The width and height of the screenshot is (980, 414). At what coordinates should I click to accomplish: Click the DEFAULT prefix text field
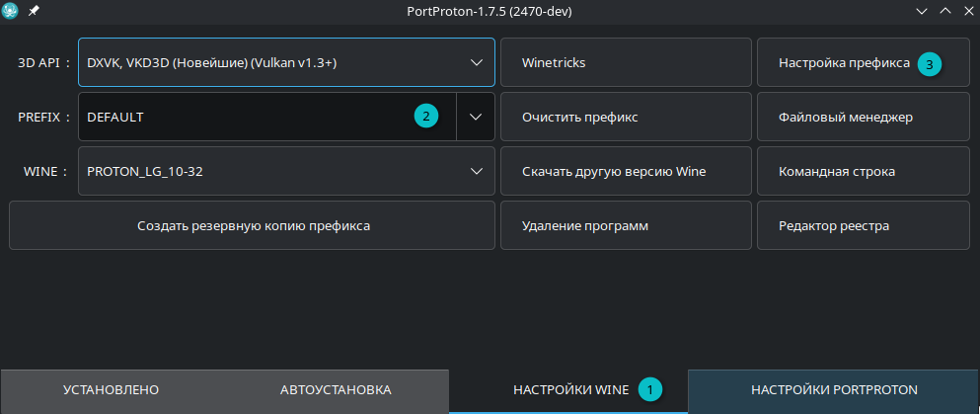pyautogui.click(x=247, y=117)
